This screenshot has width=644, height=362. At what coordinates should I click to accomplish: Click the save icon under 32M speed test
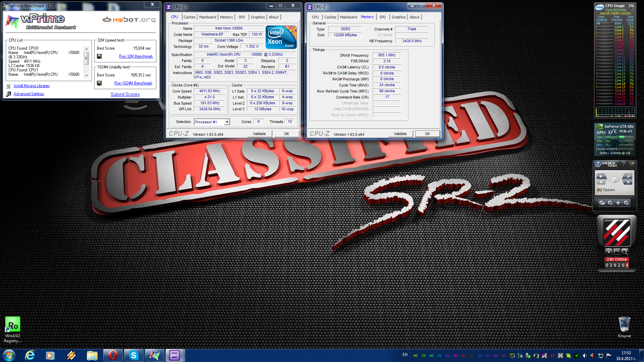point(99,56)
